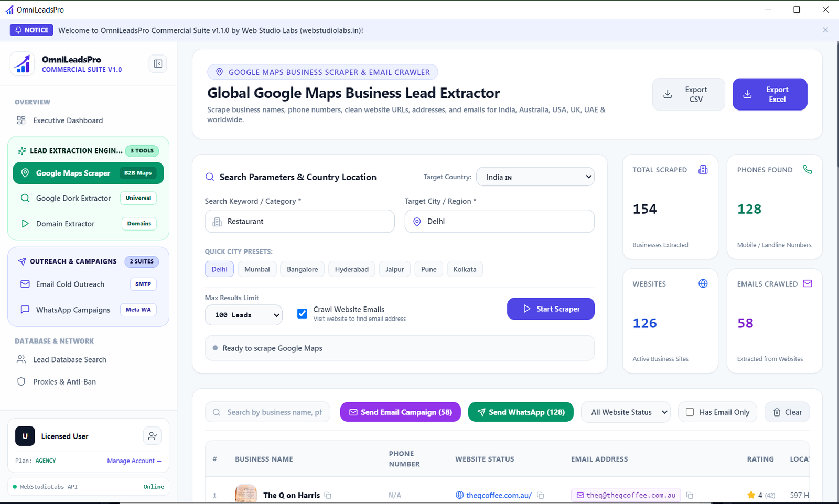839x504 pixels.
Task: Click the Phones Found phone icon
Action: (808, 169)
